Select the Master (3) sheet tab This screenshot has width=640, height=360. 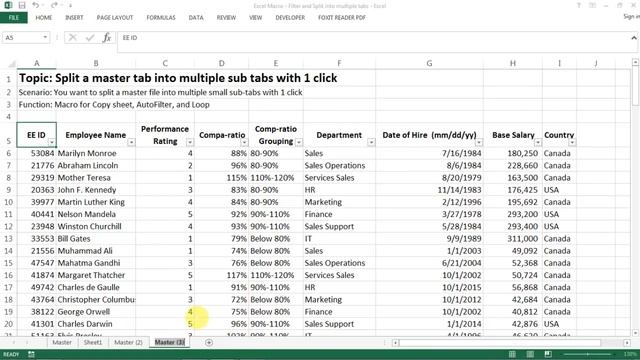click(x=170, y=342)
